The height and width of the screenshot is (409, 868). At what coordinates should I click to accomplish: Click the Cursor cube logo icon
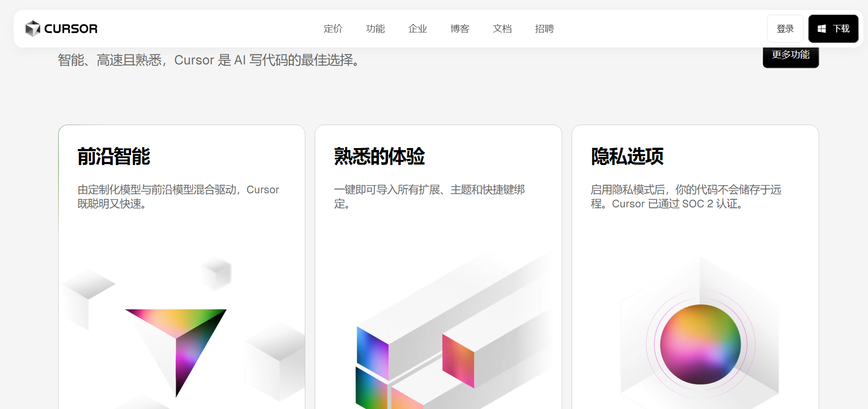[x=33, y=29]
